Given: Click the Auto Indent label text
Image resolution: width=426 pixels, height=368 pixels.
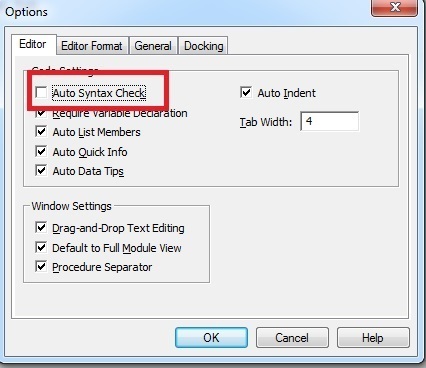Looking at the screenshot, I should click(286, 93).
